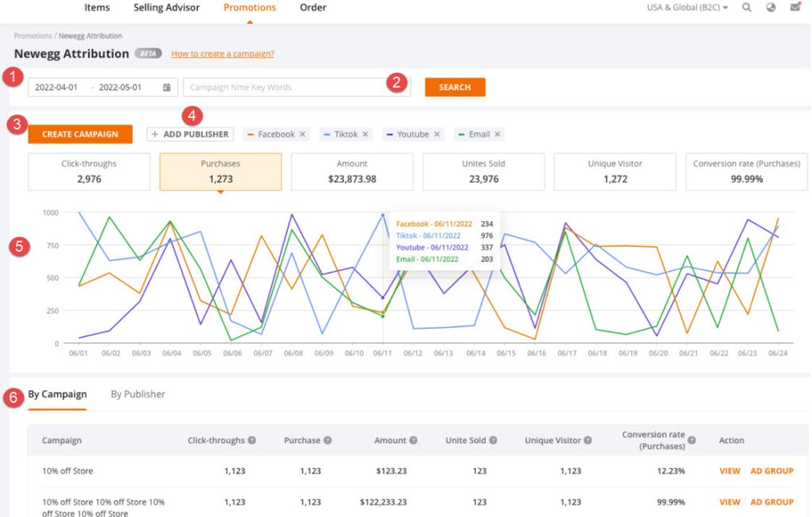Remove the Email publisher filter chip
Image resolution: width=812 pixels, height=517 pixels.
[496, 134]
